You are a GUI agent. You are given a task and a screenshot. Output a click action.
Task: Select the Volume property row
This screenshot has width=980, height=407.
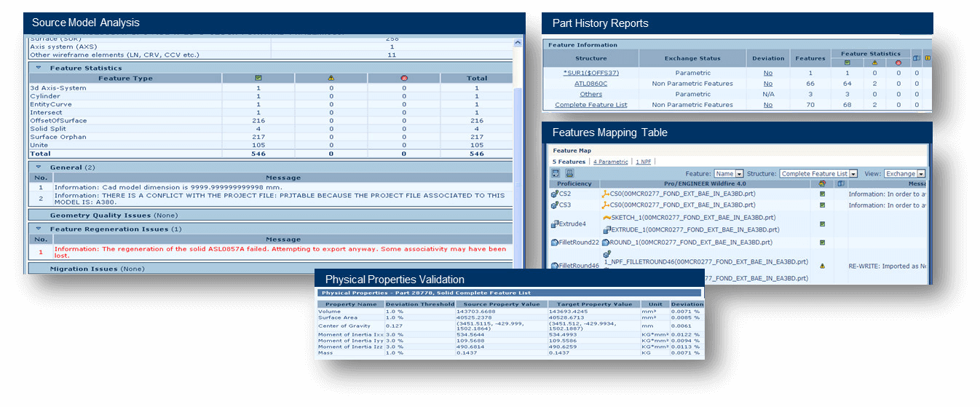click(510, 311)
